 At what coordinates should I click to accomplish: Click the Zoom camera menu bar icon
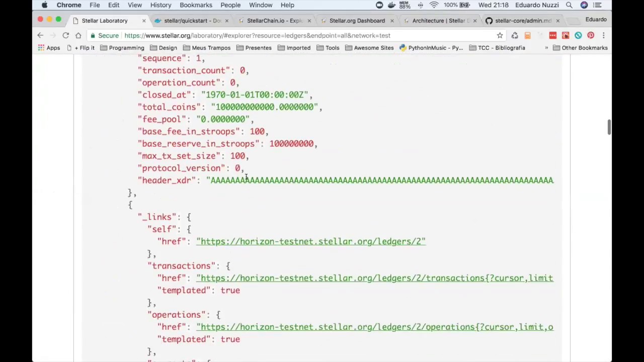click(379, 5)
